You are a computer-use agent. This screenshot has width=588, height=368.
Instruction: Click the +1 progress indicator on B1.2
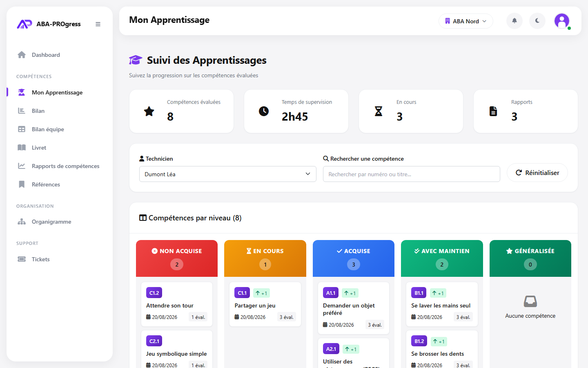coord(439,341)
